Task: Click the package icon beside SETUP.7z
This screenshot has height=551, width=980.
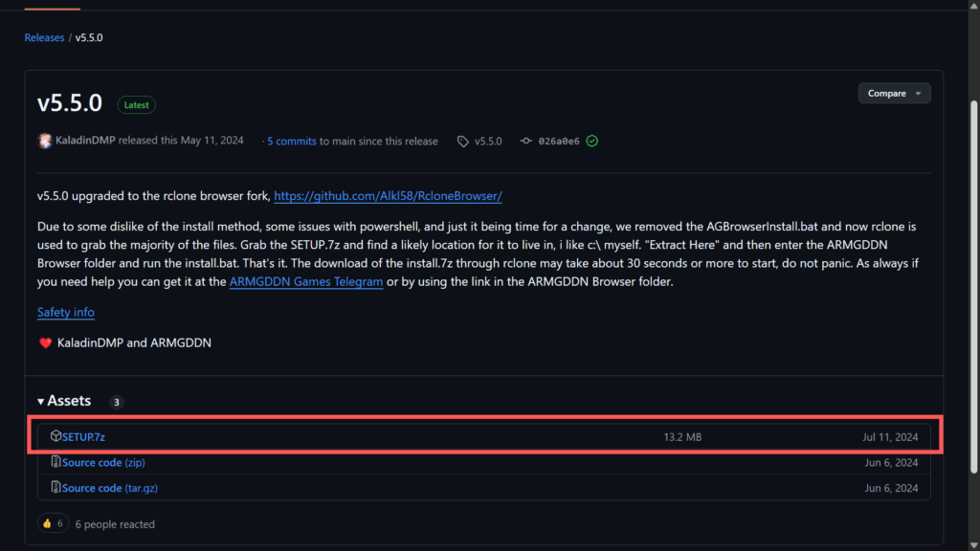Action: (56, 436)
